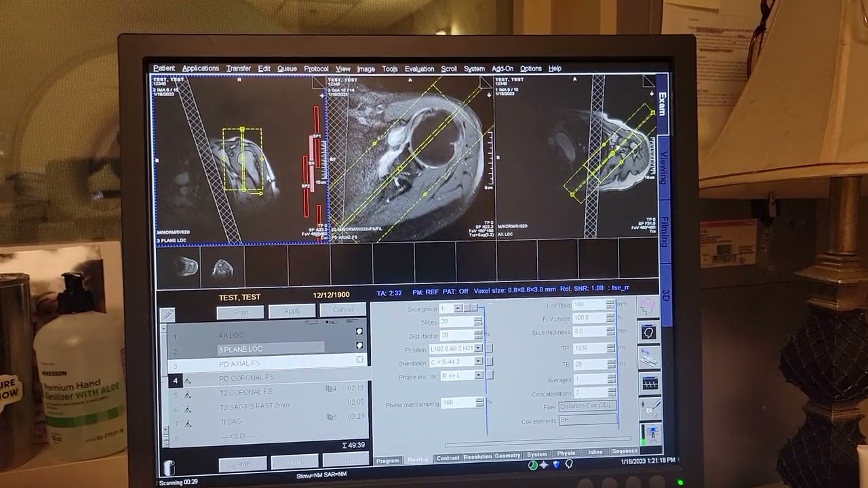The height and width of the screenshot is (488, 868).
Task: Click the green clock status icon
Action: coord(533,465)
